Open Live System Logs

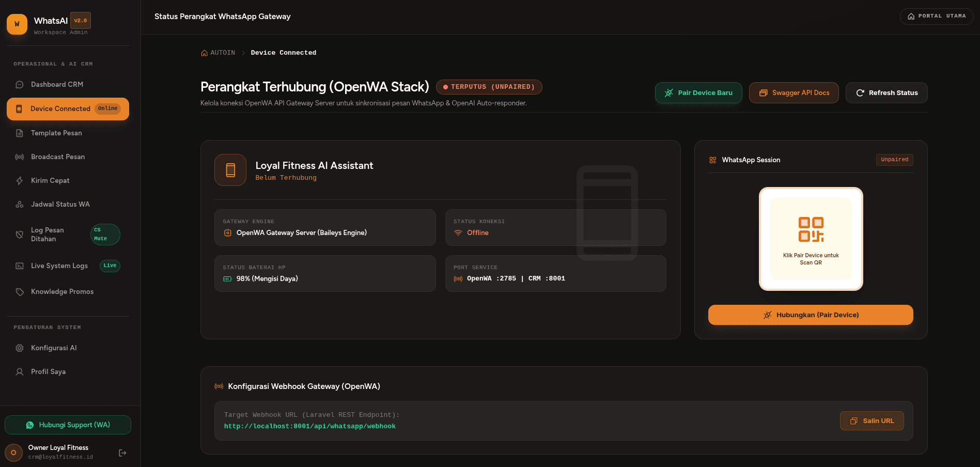(x=68, y=266)
